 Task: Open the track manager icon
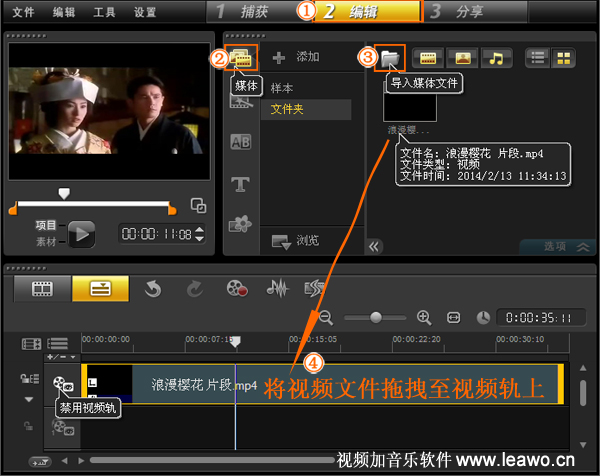click(x=57, y=344)
